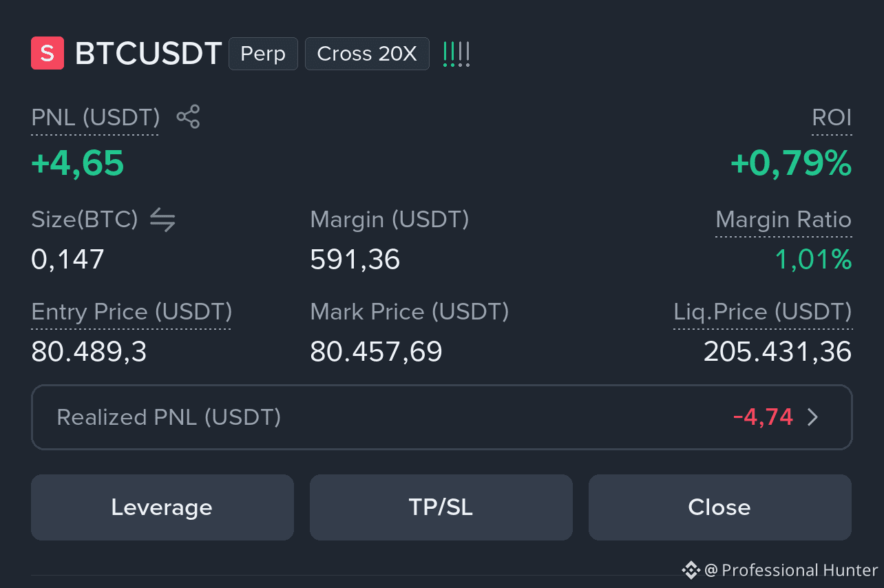Toggle the Size(BTC) unit swap arrows

pyautogui.click(x=162, y=220)
